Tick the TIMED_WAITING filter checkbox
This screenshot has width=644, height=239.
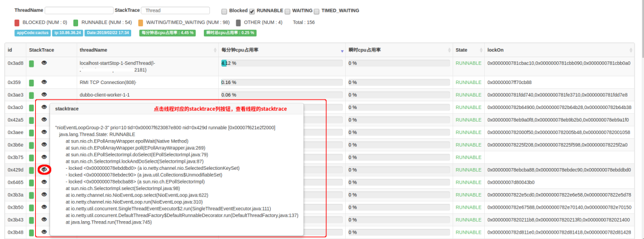317,11
